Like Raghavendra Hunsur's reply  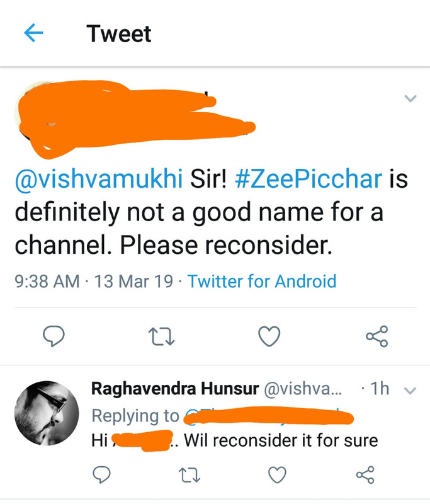[x=277, y=475]
